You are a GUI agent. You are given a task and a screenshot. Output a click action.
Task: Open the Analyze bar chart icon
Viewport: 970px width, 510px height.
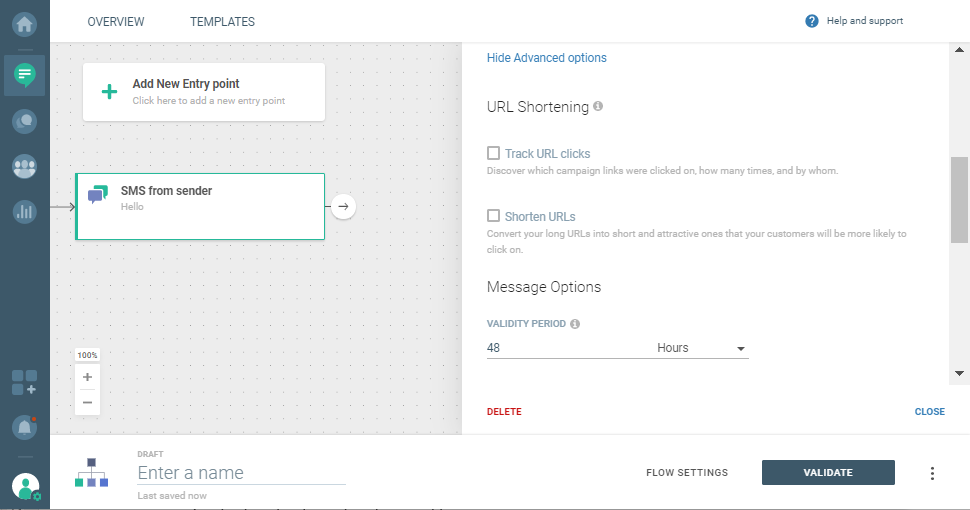(24, 211)
